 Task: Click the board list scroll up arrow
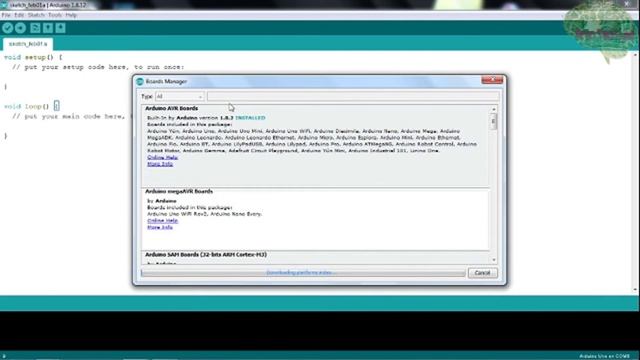click(493, 109)
